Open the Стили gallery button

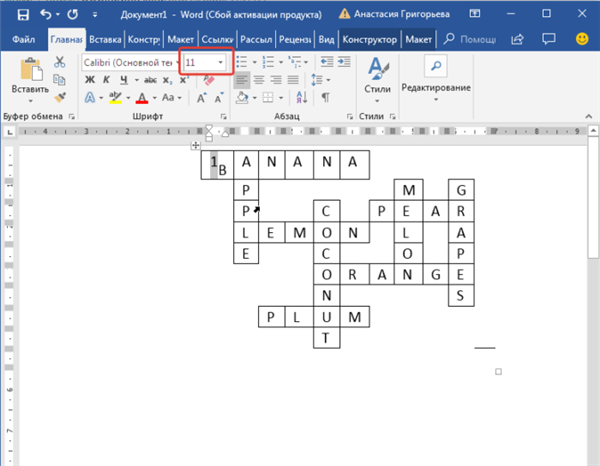pos(377,80)
